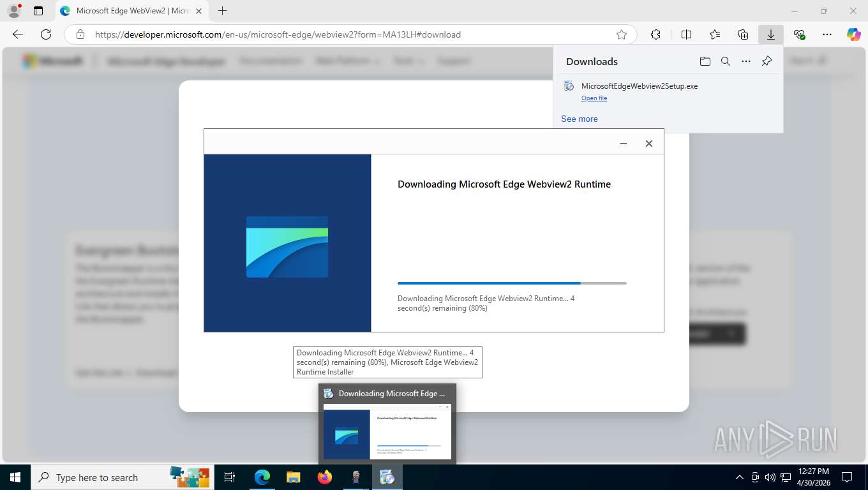Toggle the Downloads toolbar button
Viewport: 868px width, 490px height.
coord(771,34)
